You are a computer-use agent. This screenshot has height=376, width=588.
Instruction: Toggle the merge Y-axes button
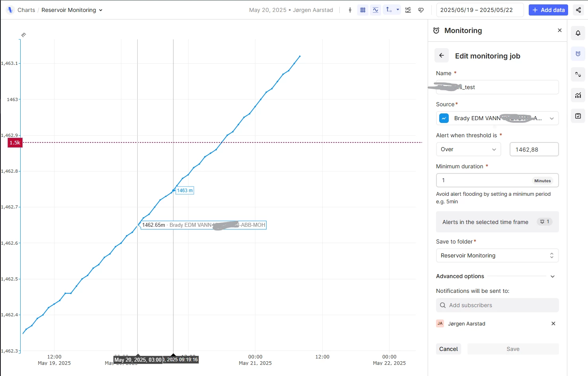coord(389,10)
